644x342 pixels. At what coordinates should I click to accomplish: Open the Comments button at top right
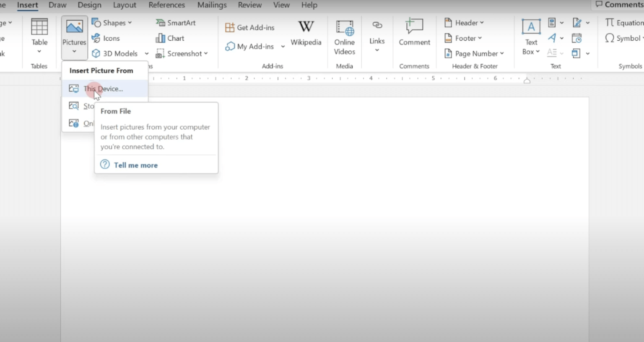point(619,5)
